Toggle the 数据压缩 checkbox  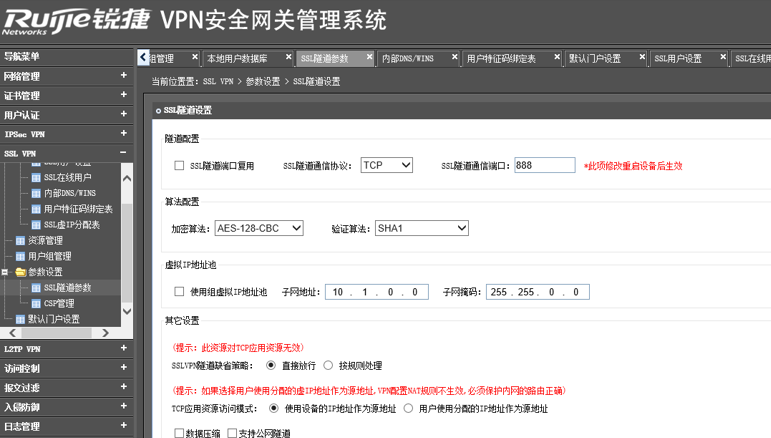click(180, 433)
